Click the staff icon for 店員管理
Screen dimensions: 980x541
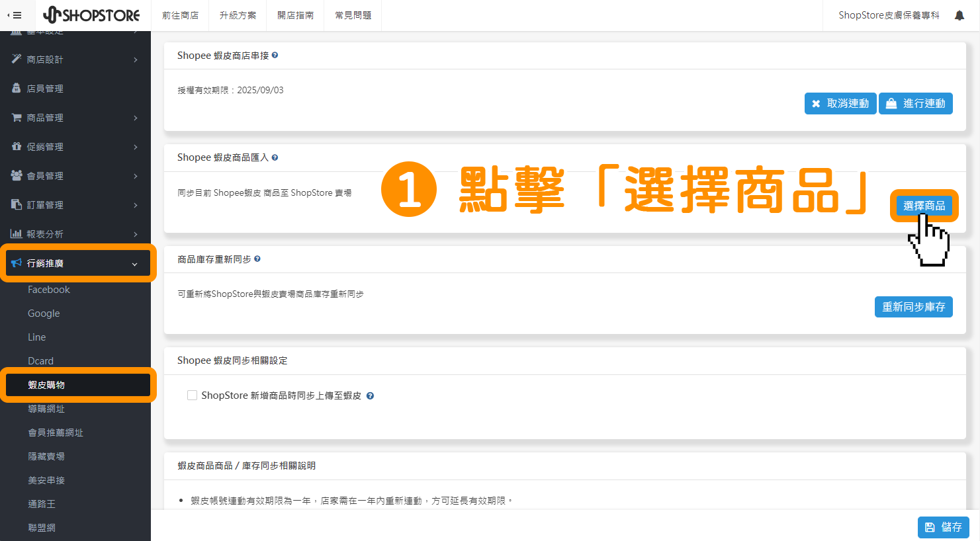click(x=17, y=88)
